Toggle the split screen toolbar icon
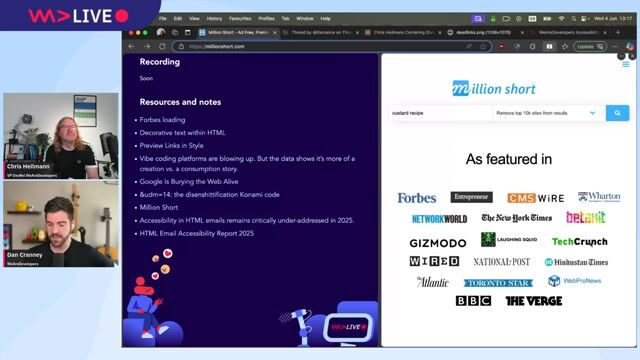640x360 pixels. coord(549,47)
